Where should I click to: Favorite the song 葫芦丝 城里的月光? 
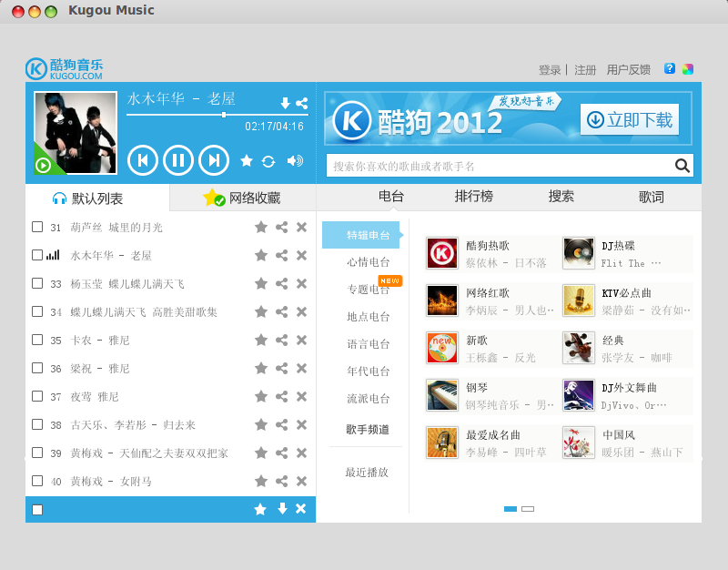point(261,227)
